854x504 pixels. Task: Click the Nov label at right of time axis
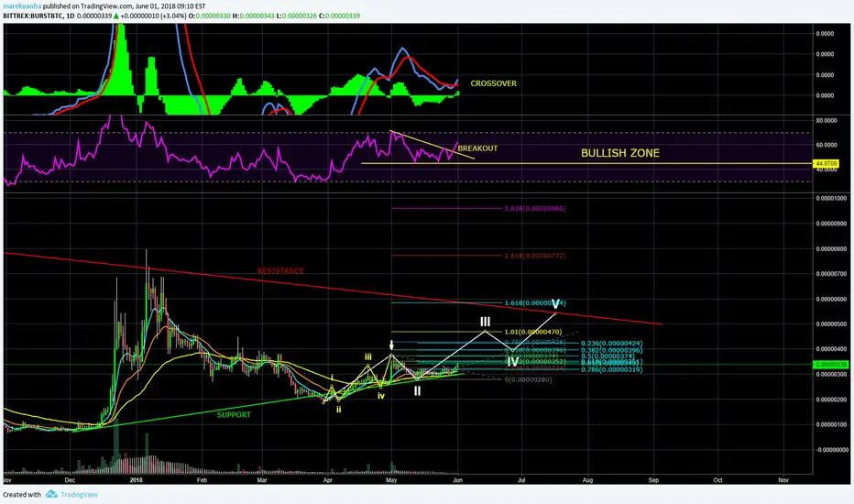tap(783, 480)
